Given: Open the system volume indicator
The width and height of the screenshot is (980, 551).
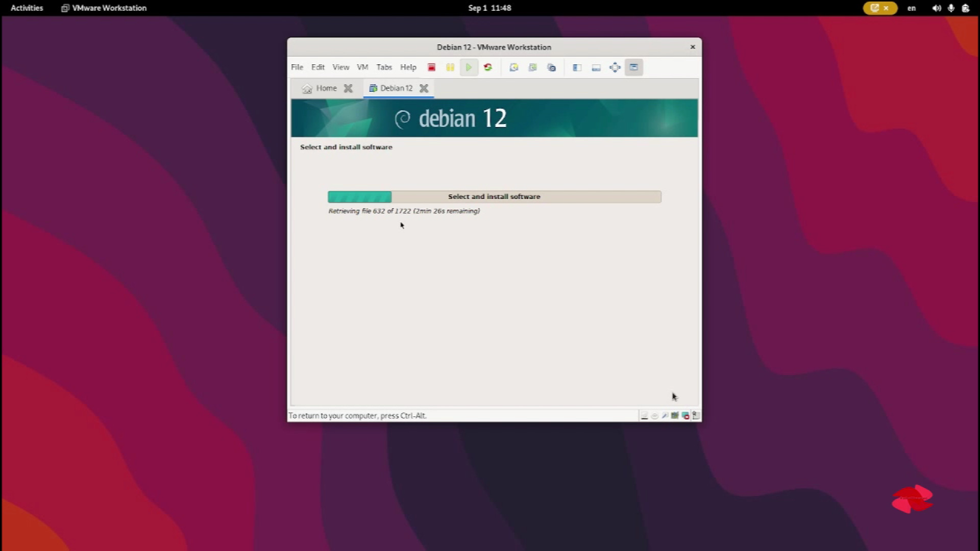Looking at the screenshot, I should click(x=936, y=8).
